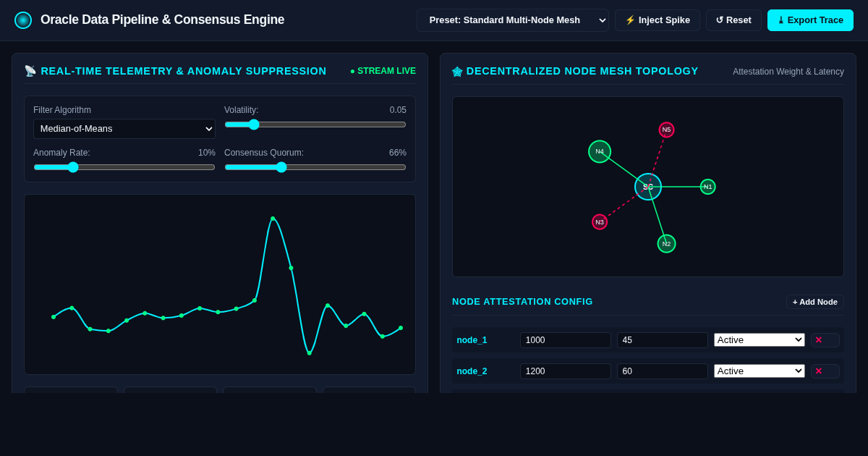Open the Filter Algorithm Median-of-Means dropdown
Viewport: 868px width, 456px height.
(124, 129)
